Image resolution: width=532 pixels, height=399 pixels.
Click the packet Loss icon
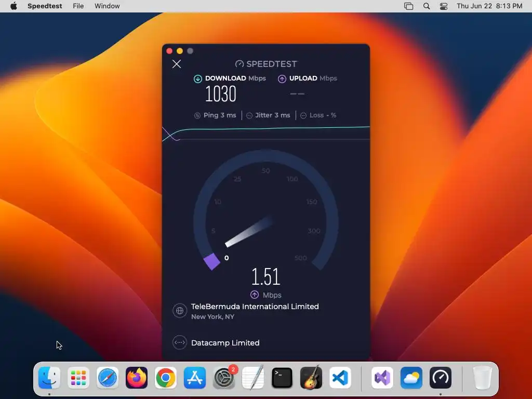tap(303, 116)
